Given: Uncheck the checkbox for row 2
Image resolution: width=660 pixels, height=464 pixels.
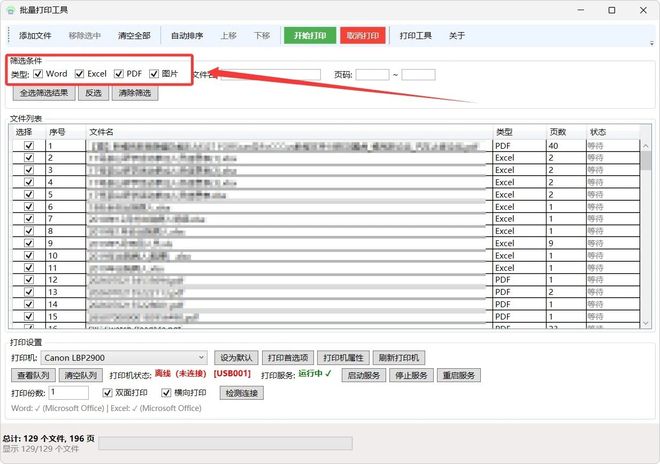Looking at the screenshot, I should coord(29,158).
